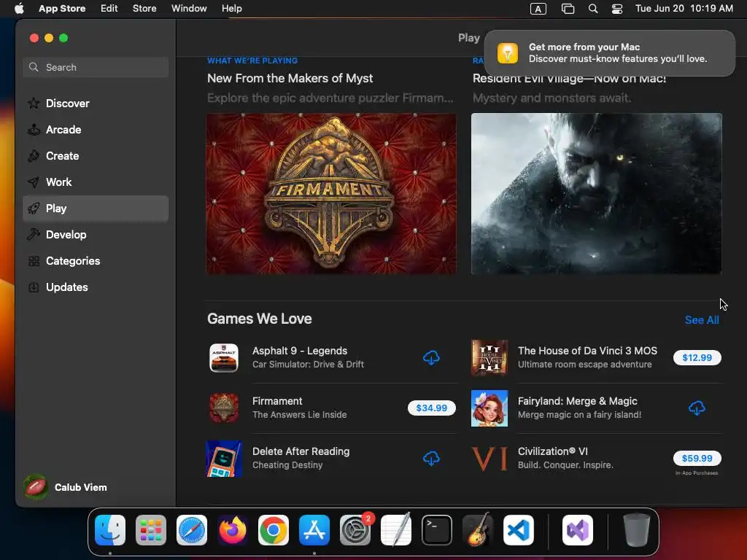Download Delete After Reading via cloud icon
Image resolution: width=747 pixels, height=560 pixels.
click(431, 459)
